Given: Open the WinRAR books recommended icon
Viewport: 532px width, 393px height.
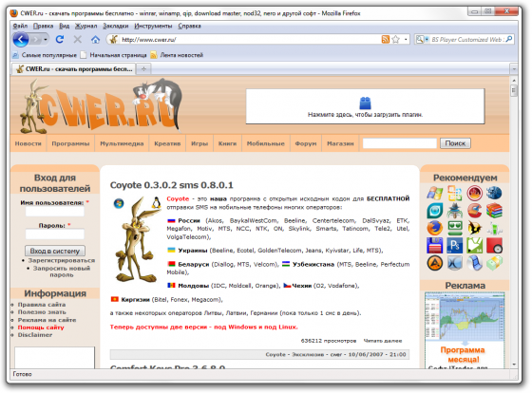Looking at the screenshot, I should 494,211.
